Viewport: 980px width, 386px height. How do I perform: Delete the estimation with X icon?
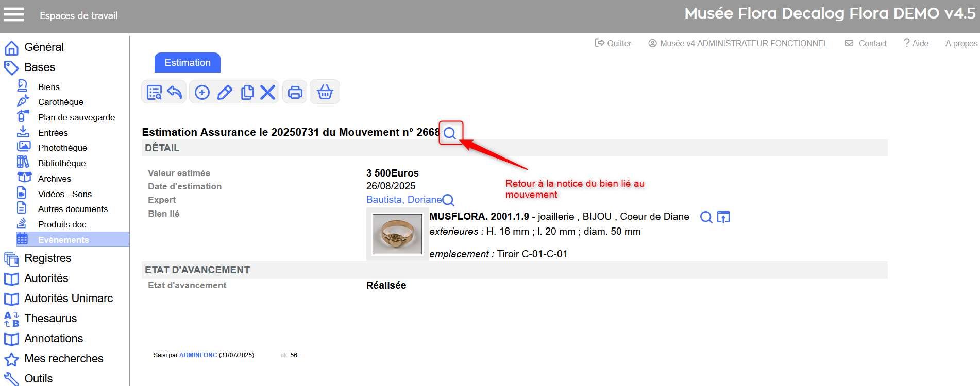pos(267,92)
